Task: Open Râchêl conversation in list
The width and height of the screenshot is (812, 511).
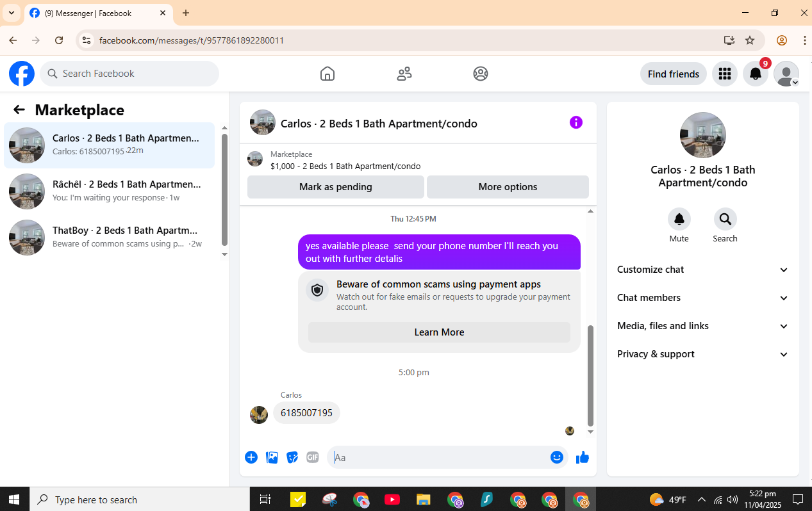Action: (x=110, y=191)
